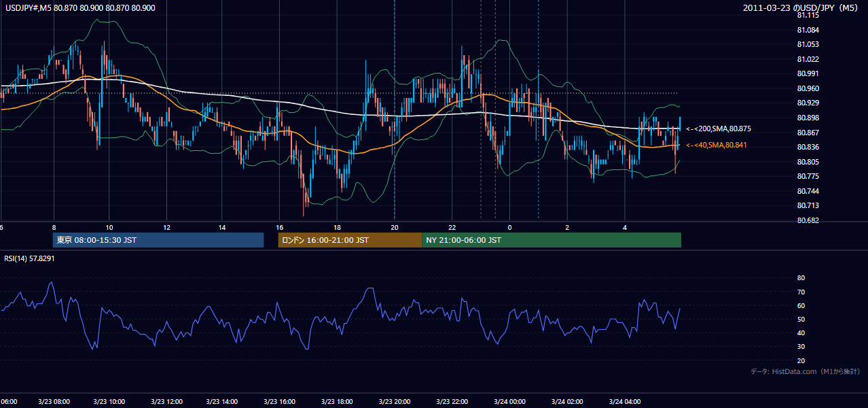
Task: Click the London 16:00-21:00 JST session bar
Action: pos(350,240)
